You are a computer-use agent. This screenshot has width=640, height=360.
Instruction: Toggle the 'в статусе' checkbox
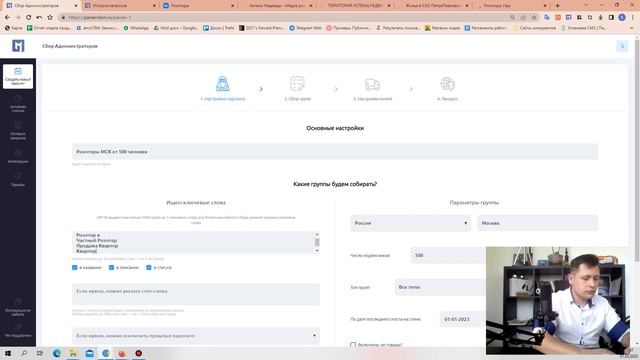(149, 267)
